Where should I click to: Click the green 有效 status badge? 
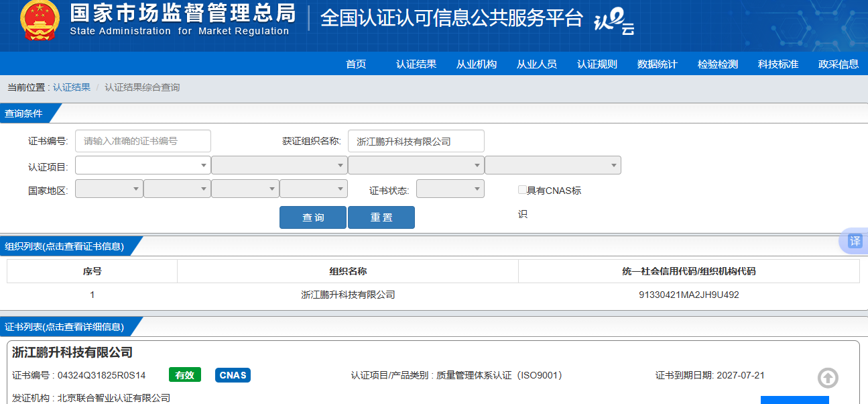click(x=184, y=375)
